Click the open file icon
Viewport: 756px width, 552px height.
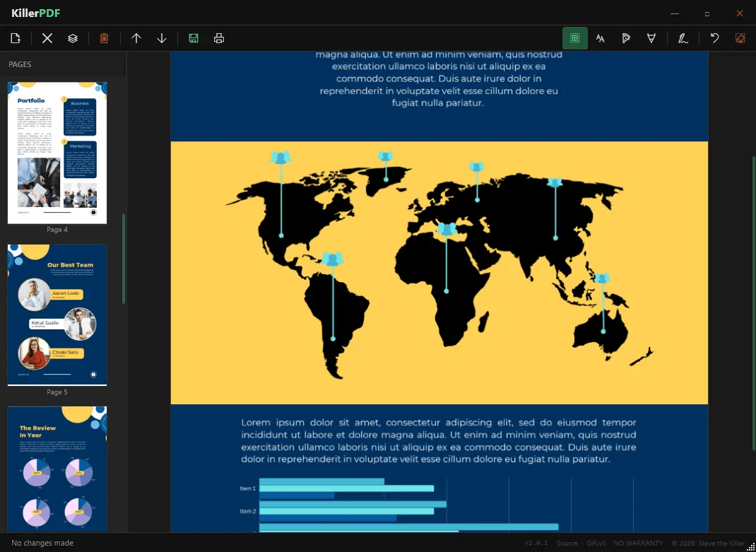point(16,38)
